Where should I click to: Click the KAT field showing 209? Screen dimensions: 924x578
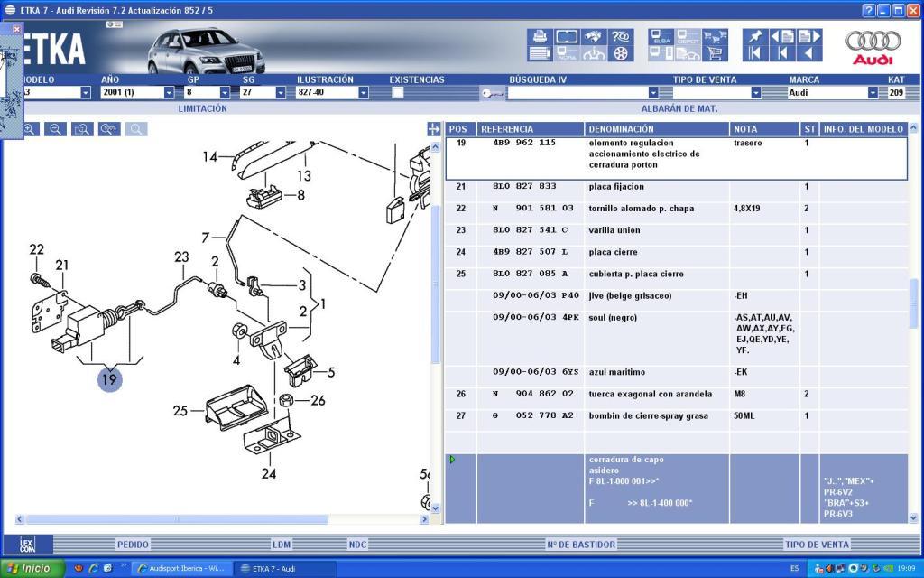pyautogui.click(x=896, y=93)
